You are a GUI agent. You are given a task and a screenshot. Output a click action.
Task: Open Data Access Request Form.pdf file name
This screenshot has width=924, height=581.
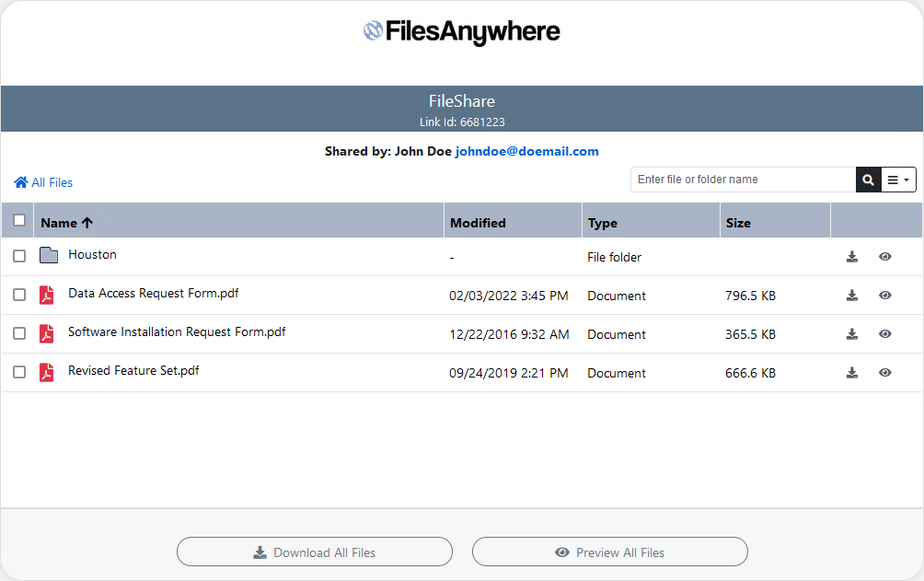(x=153, y=293)
